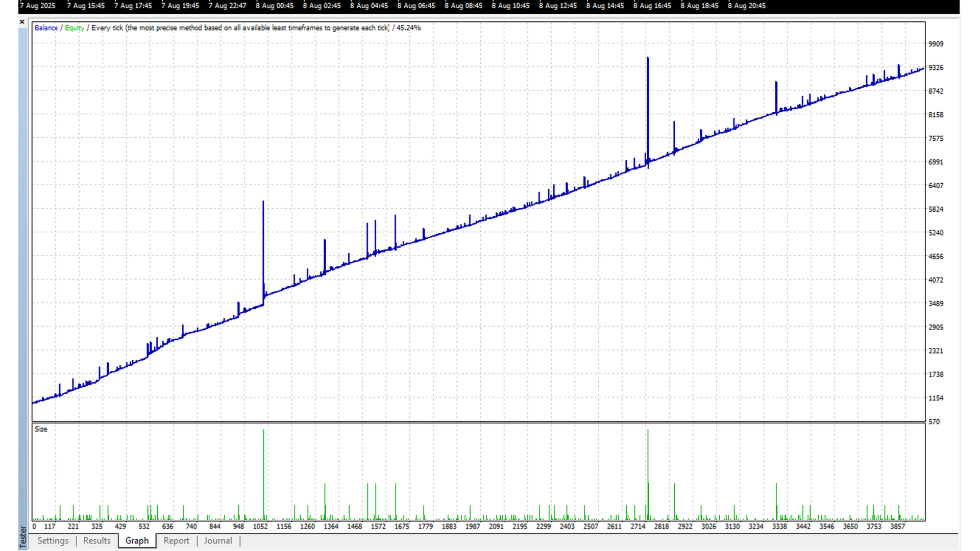
Task: Select the Graph tab
Action: [x=137, y=541]
